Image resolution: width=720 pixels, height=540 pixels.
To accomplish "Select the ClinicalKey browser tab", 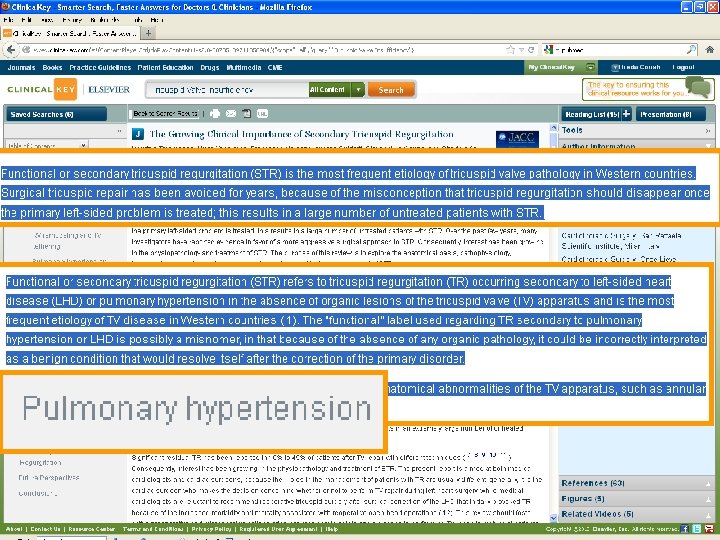I will pyautogui.click(x=70, y=33).
